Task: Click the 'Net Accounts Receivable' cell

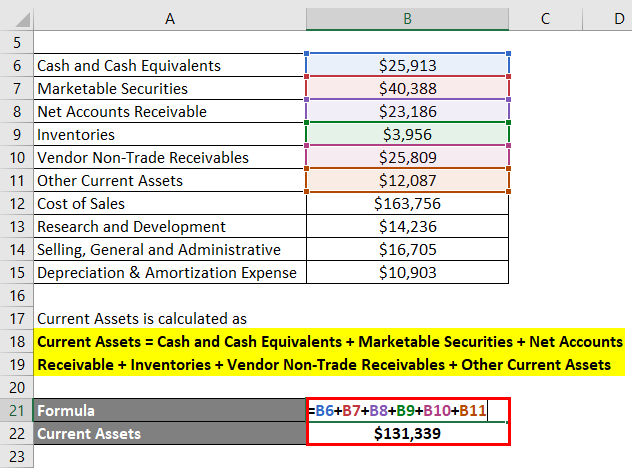Action: coord(170,111)
